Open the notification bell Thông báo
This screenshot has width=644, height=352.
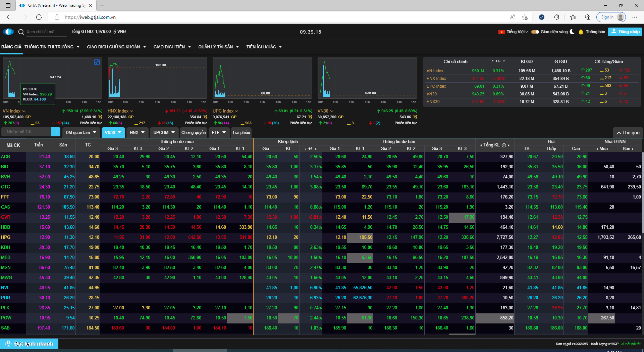pyautogui.click(x=581, y=32)
